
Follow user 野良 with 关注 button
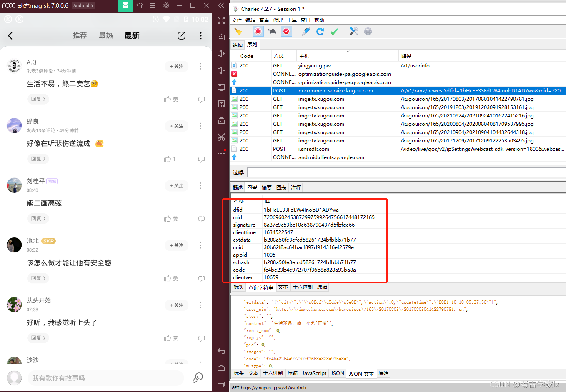pos(177,126)
